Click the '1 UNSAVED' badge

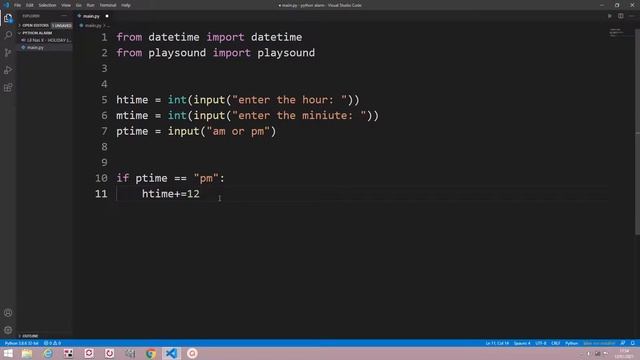pyautogui.click(x=62, y=25)
